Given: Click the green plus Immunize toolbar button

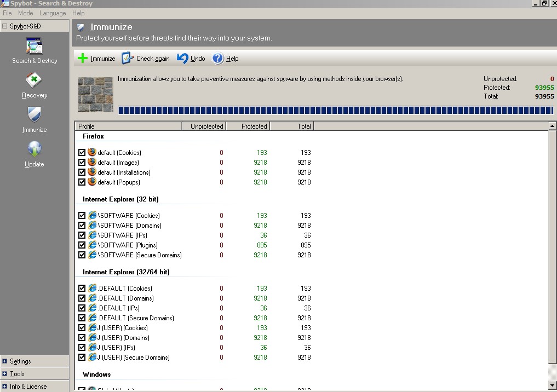Looking at the screenshot, I should click(x=96, y=58).
